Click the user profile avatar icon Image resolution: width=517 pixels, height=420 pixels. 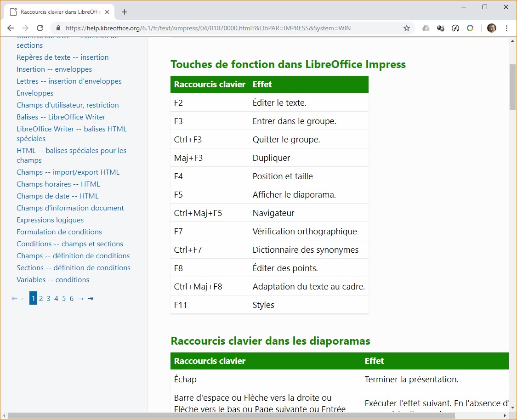(x=491, y=28)
